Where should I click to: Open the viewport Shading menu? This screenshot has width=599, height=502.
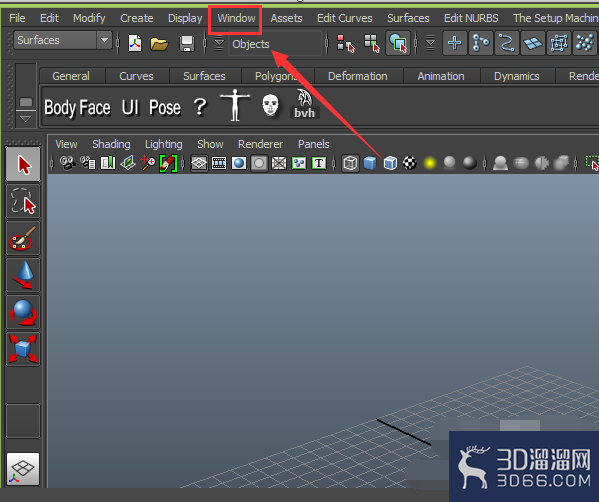(x=111, y=144)
